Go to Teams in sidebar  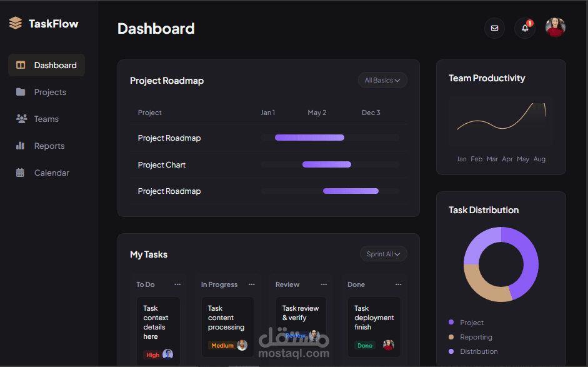(x=46, y=119)
